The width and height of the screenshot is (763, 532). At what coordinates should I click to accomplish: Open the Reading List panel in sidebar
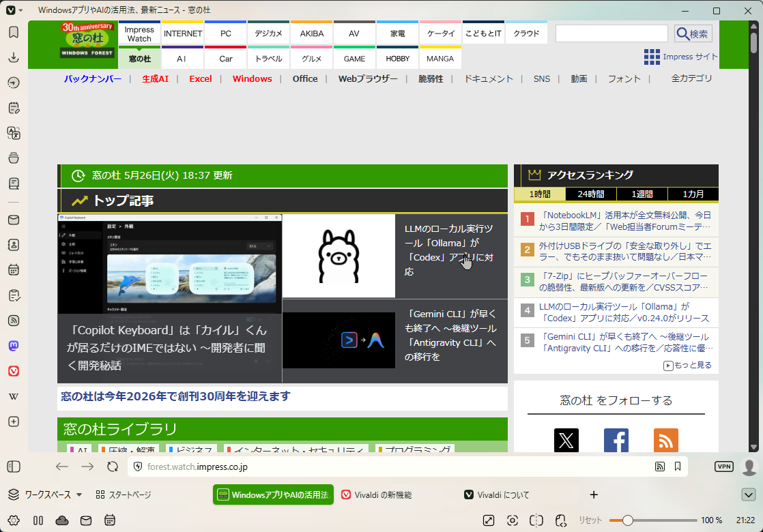pos(14,183)
